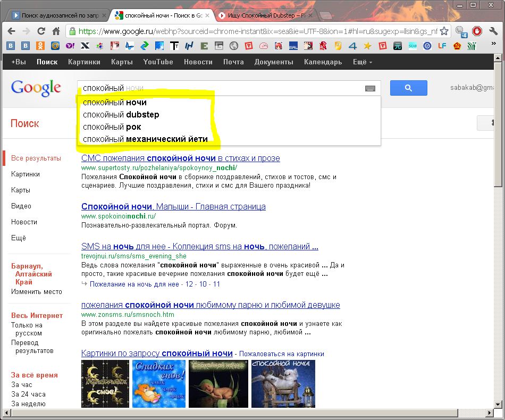Click Изменить место in sidebar
This screenshot has height=420, width=505.
(x=37, y=291)
